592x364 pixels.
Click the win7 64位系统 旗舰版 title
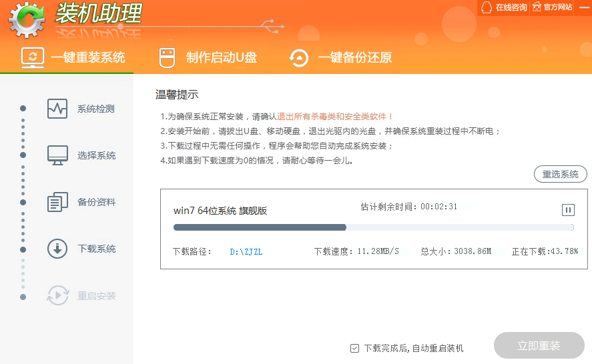point(220,211)
